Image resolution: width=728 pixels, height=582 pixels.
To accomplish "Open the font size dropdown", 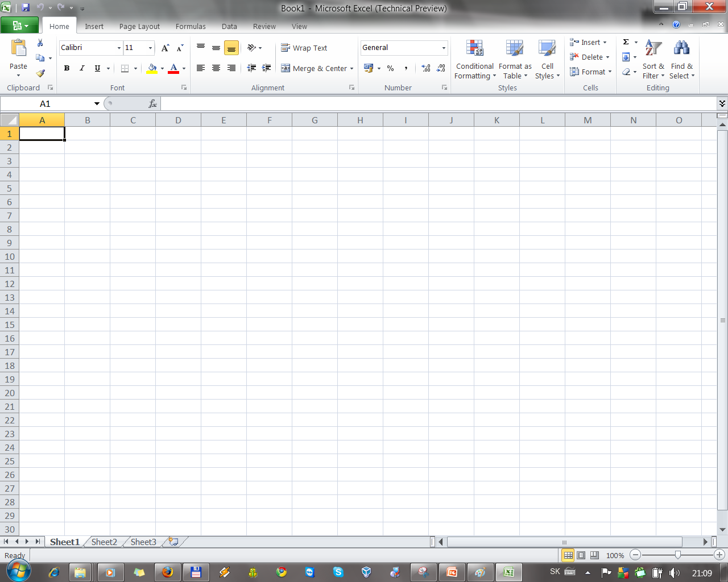I will (150, 48).
